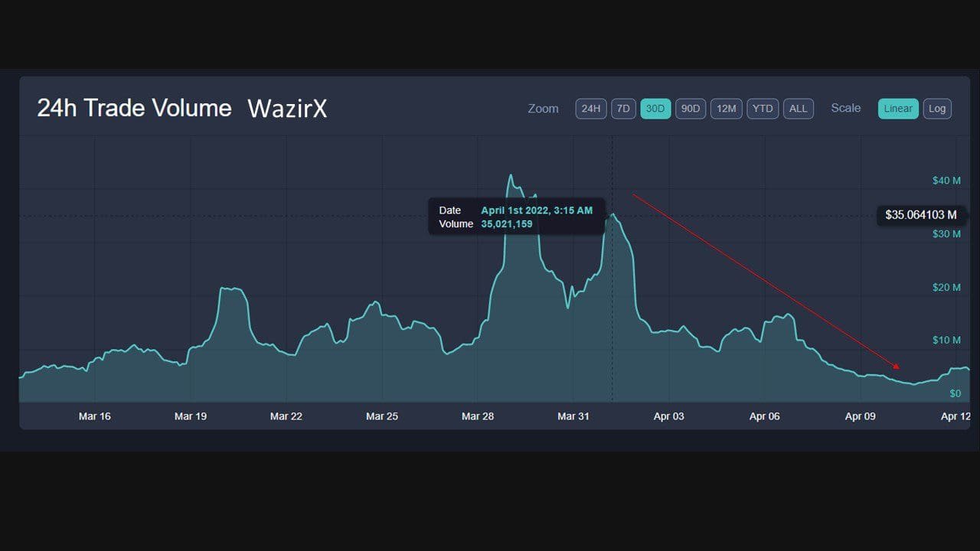Select the 90D zoom option
Viewport: 980px width, 551px height.
[690, 109]
